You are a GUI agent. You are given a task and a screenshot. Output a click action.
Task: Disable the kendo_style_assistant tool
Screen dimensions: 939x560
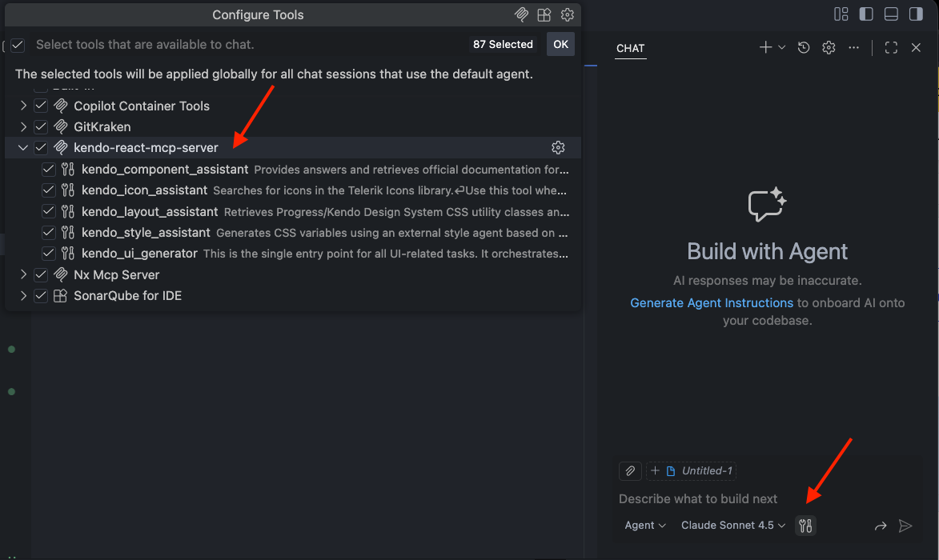[48, 232]
